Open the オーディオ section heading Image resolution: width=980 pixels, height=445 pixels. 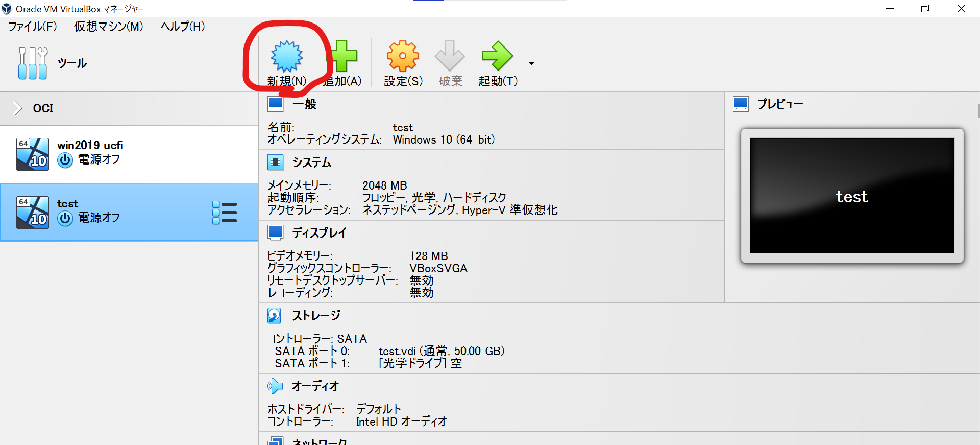pos(315,386)
